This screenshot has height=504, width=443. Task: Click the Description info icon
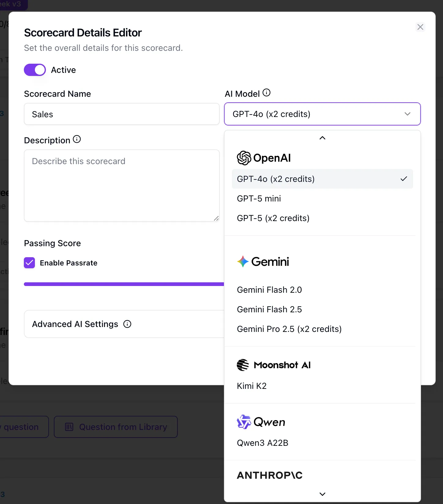tap(77, 139)
